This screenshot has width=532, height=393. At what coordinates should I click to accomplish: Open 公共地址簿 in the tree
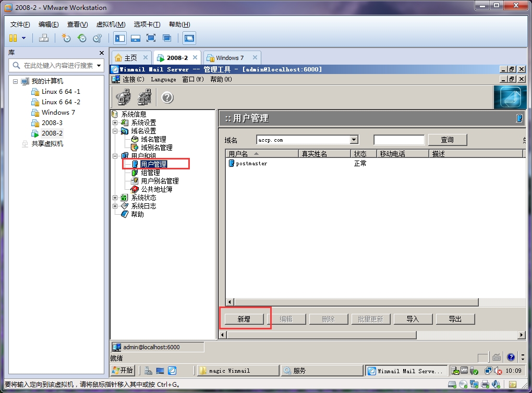point(156,189)
